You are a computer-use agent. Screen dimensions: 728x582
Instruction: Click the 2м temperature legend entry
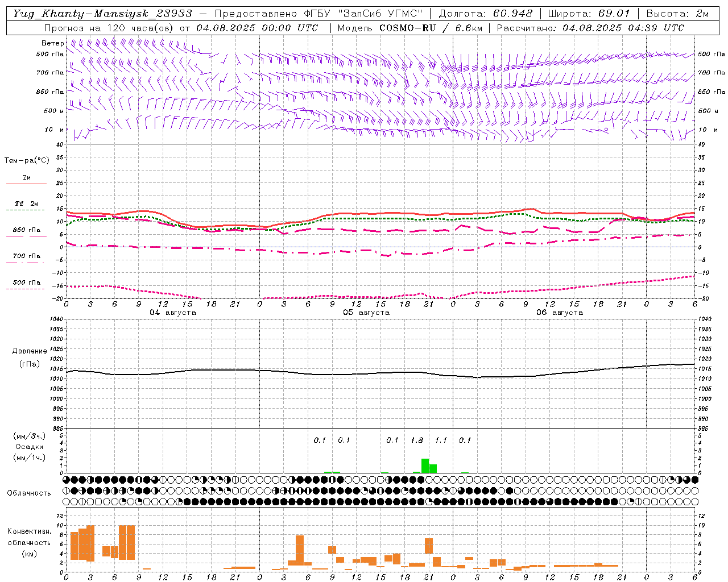click(x=27, y=177)
